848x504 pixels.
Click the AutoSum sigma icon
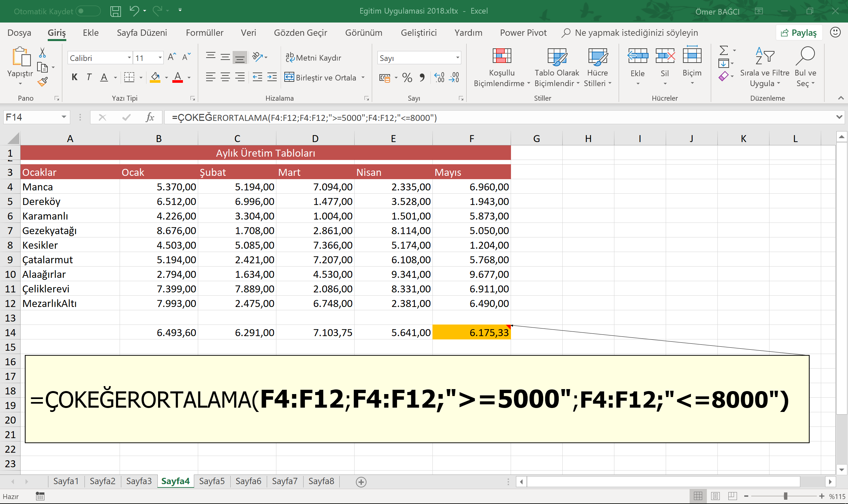tap(724, 51)
